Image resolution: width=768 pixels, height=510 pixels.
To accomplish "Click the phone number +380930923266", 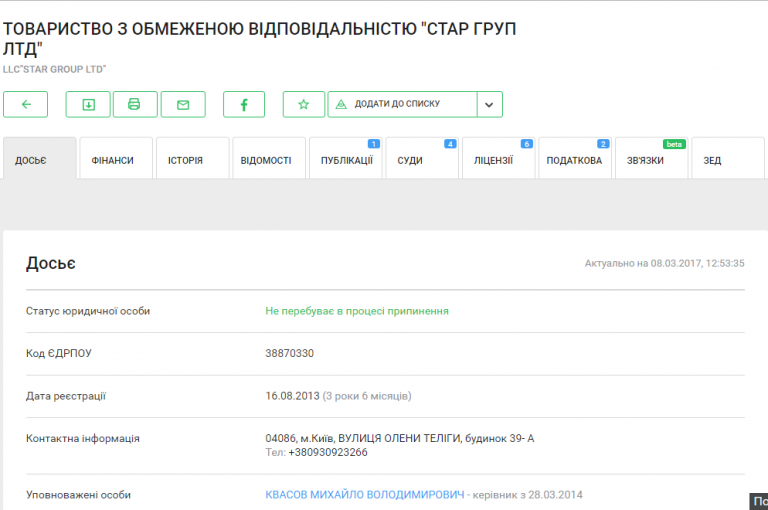I will tap(328, 452).
